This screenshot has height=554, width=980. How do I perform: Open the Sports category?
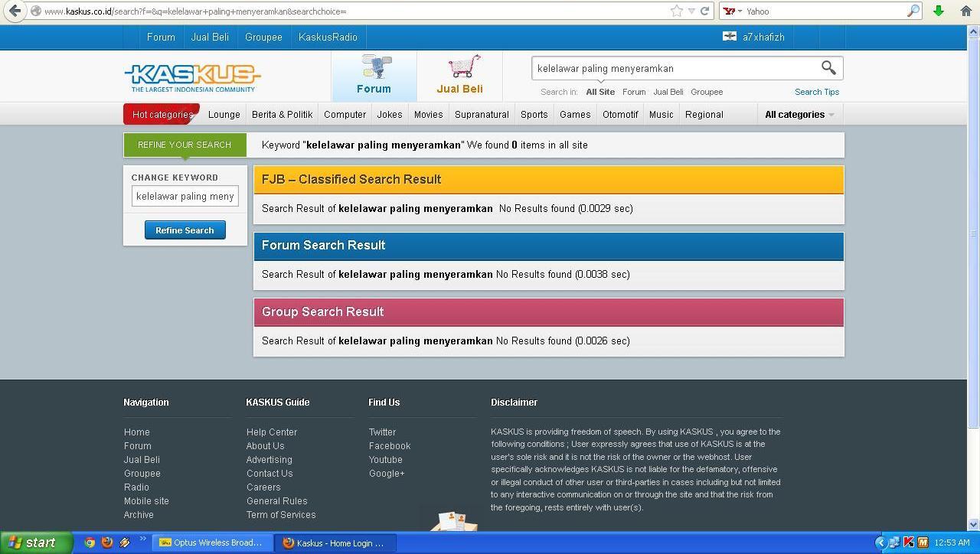(534, 114)
